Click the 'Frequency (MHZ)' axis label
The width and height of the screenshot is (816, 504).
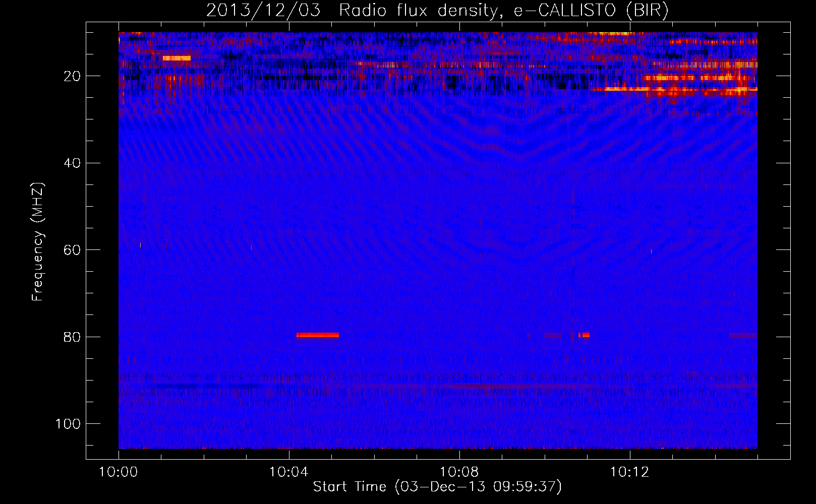(38, 242)
